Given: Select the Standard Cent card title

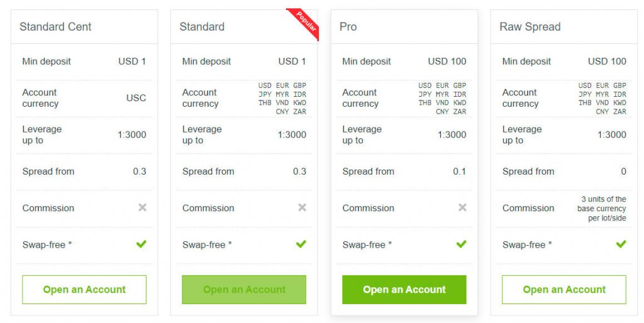Looking at the screenshot, I should pos(55,27).
